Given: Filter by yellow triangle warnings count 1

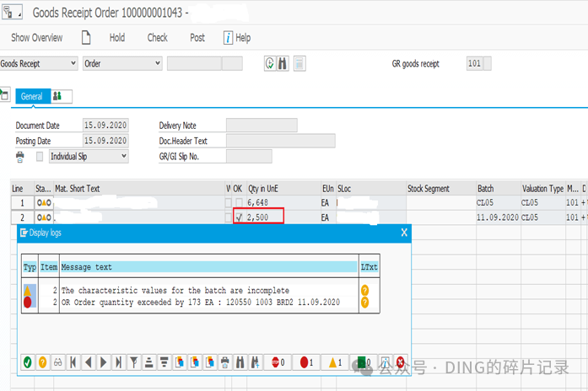Looking at the screenshot, I should 335,362.
